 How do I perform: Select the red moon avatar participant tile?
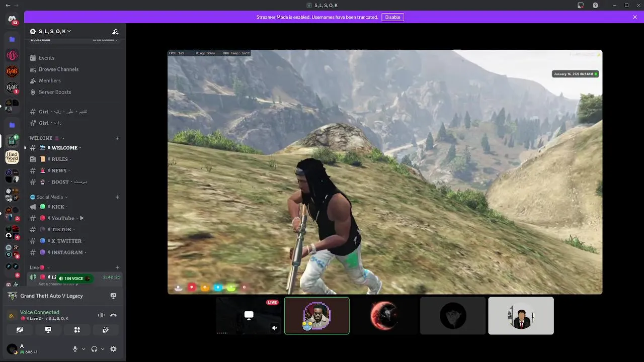point(384,316)
